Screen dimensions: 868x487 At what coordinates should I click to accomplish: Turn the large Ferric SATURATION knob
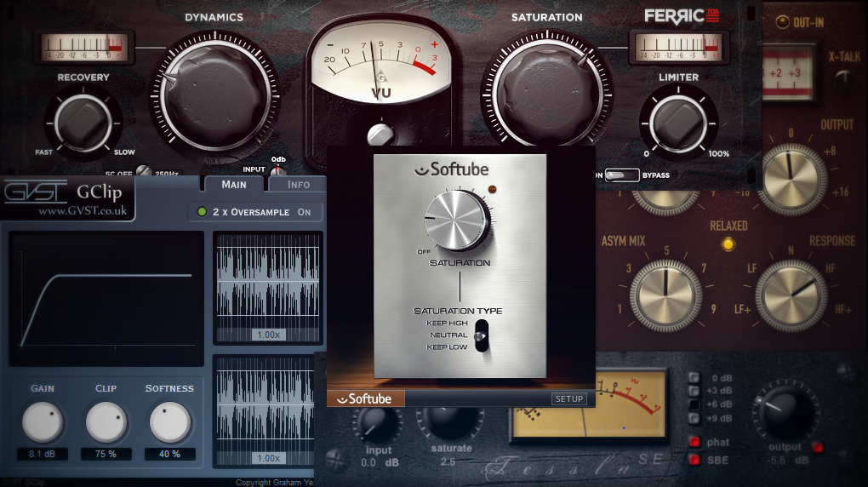tap(547, 95)
